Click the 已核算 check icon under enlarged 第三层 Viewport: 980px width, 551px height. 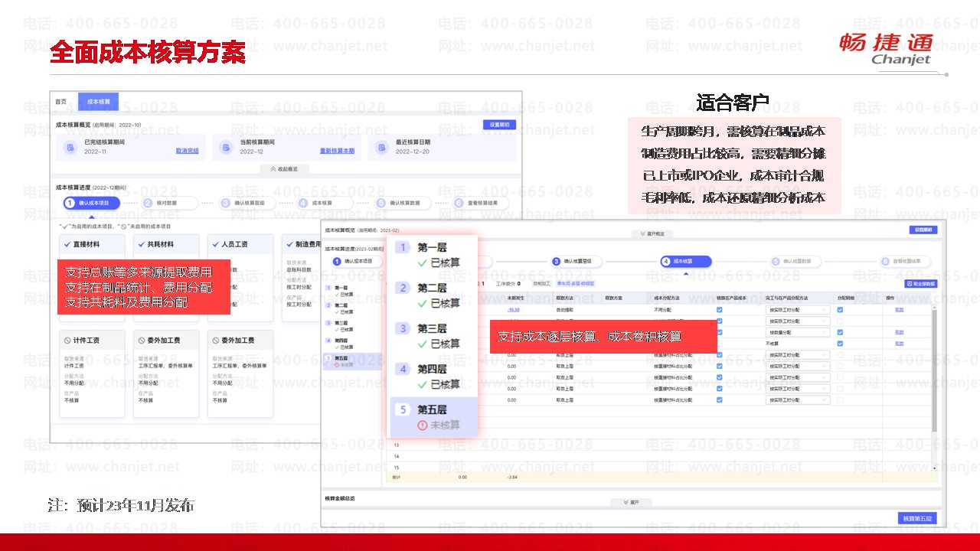[423, 344]
